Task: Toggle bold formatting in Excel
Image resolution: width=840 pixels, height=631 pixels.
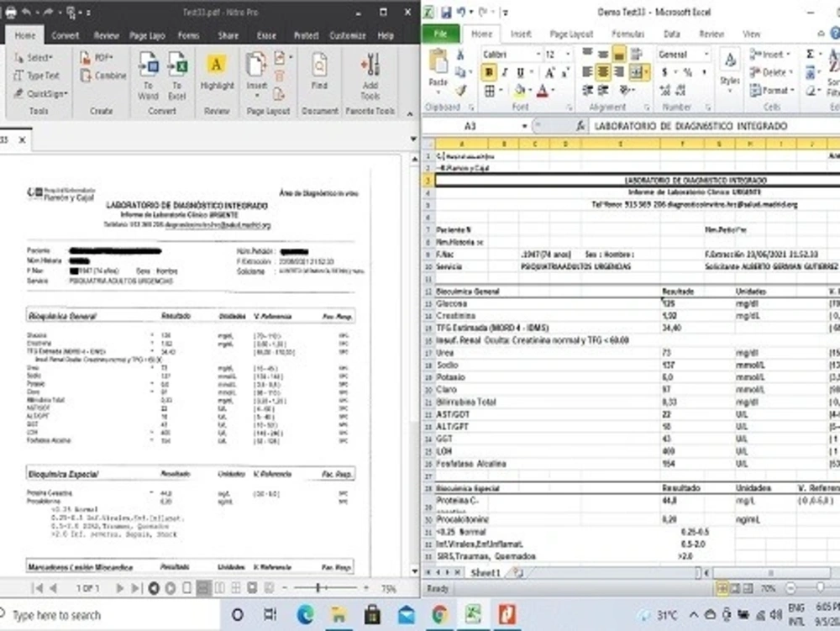Action: coord(488,72)
